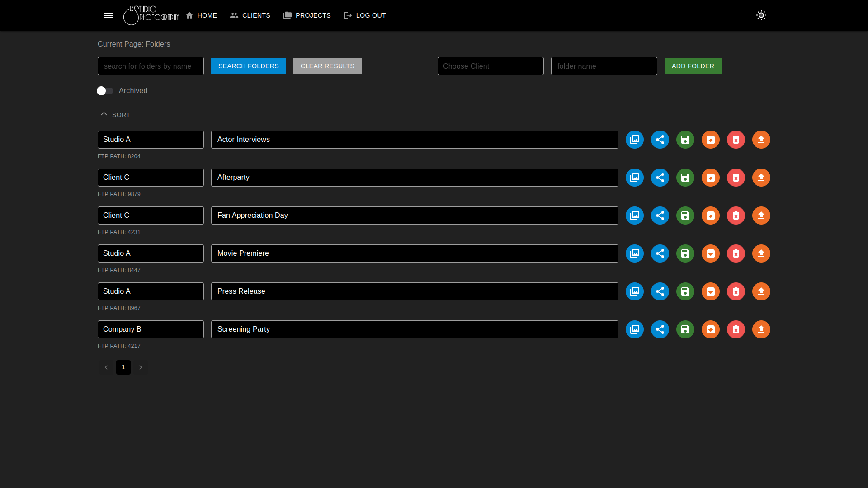Go to next page chevron
868x488 pixels.
click(x=141, y=367)
